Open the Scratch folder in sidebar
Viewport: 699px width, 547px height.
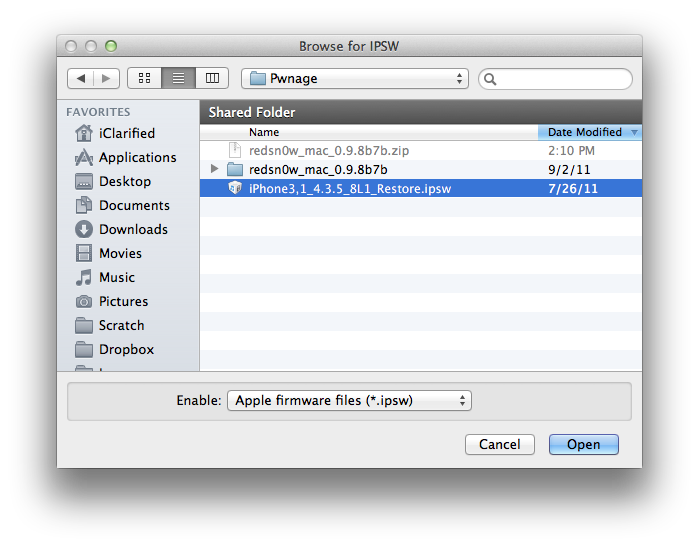click(x=110, y=326)
